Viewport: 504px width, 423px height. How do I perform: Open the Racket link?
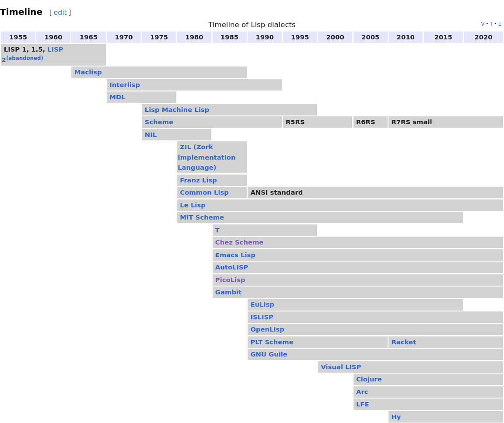[x=403, y=342]
